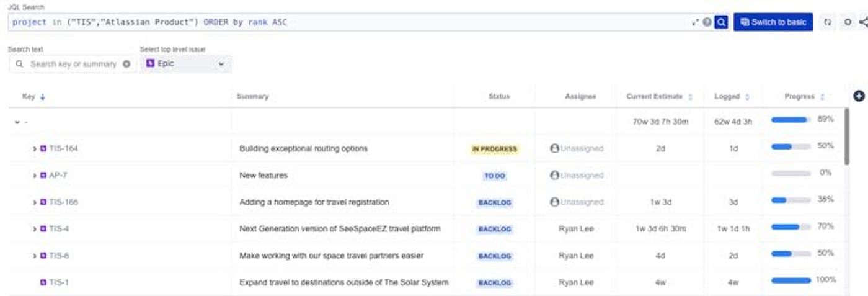868x296 pixels.
Task: Click the TIS-4 progress bar
Action: click(790, 227)
